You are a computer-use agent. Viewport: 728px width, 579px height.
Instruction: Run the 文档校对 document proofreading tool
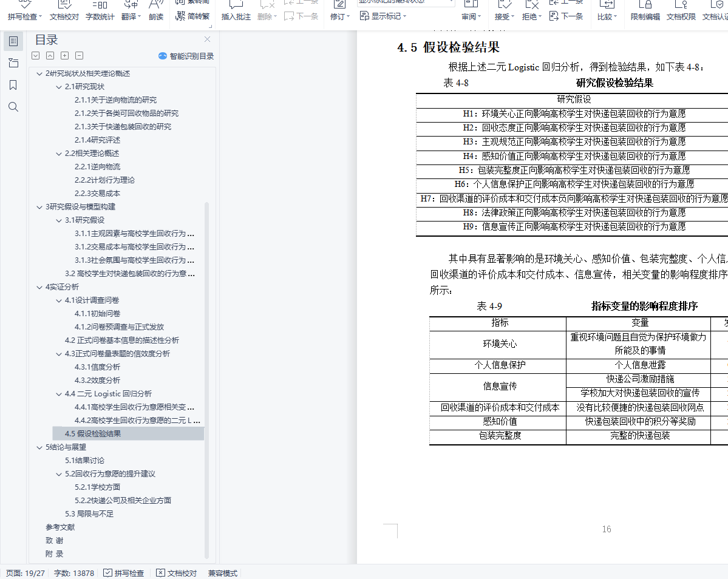(x=64, y=11)
